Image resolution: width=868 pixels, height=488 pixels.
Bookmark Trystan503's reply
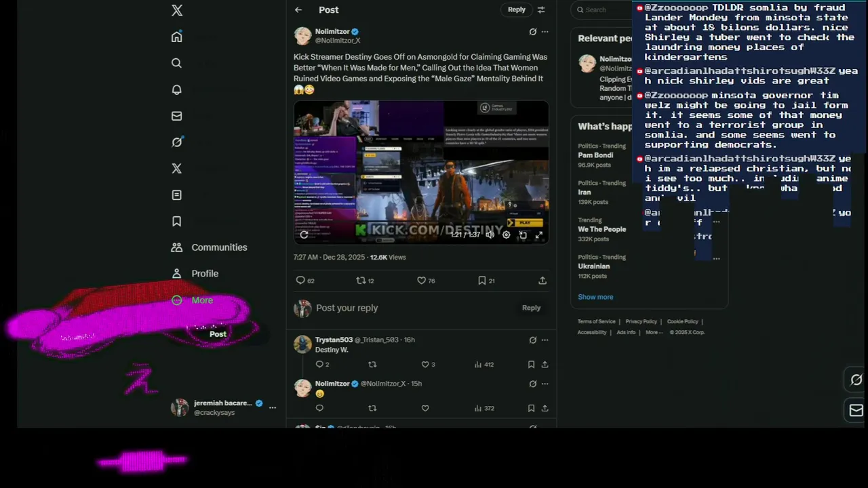click(531, 365)
